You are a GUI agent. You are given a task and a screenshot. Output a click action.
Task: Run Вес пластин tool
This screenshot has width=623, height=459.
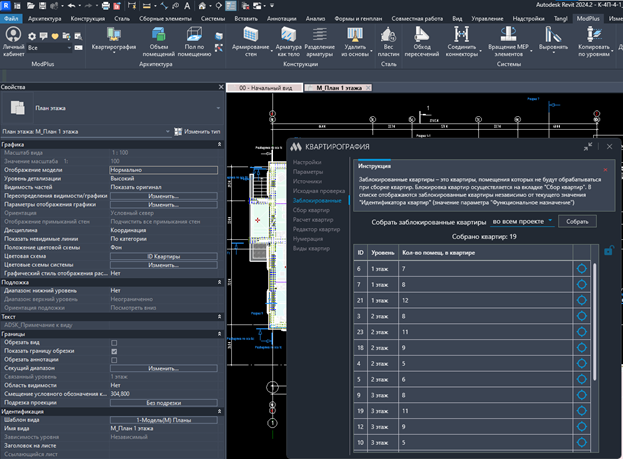(x=388, y=42)
